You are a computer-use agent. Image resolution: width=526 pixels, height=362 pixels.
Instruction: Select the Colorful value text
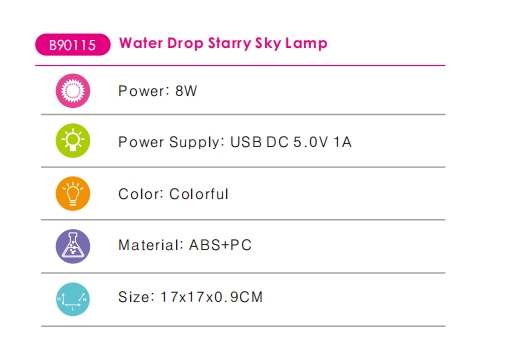[x=199, y=194]
